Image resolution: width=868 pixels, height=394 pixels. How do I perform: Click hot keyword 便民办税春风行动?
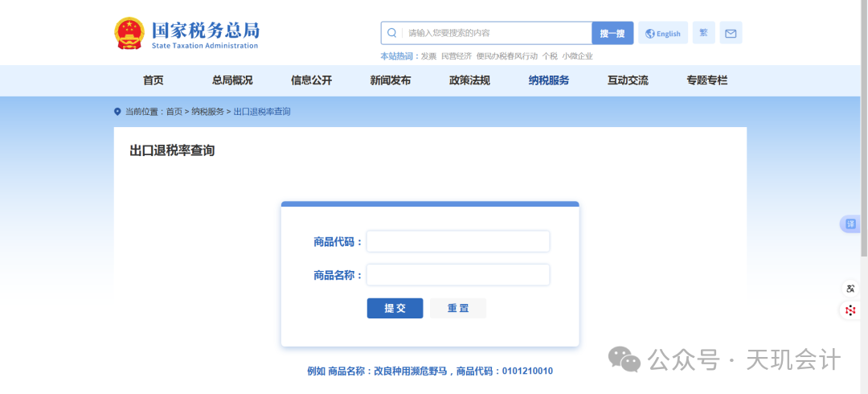point(507,56)
